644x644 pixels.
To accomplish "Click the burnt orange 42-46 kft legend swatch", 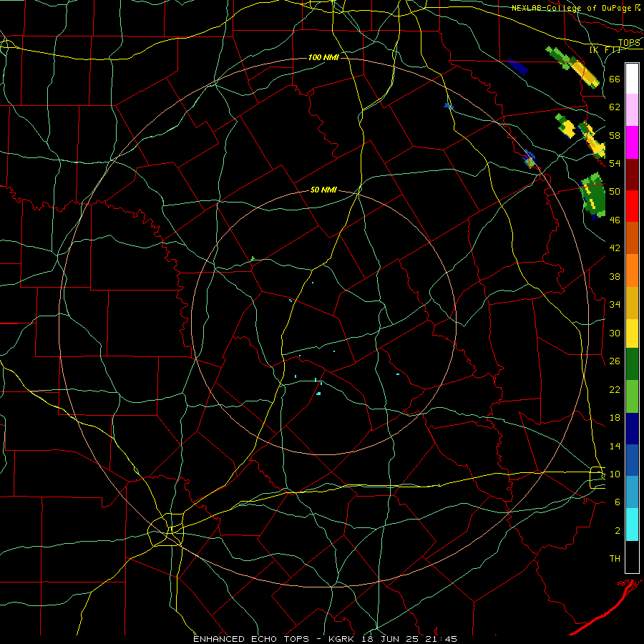I will [x=632, y=238].
